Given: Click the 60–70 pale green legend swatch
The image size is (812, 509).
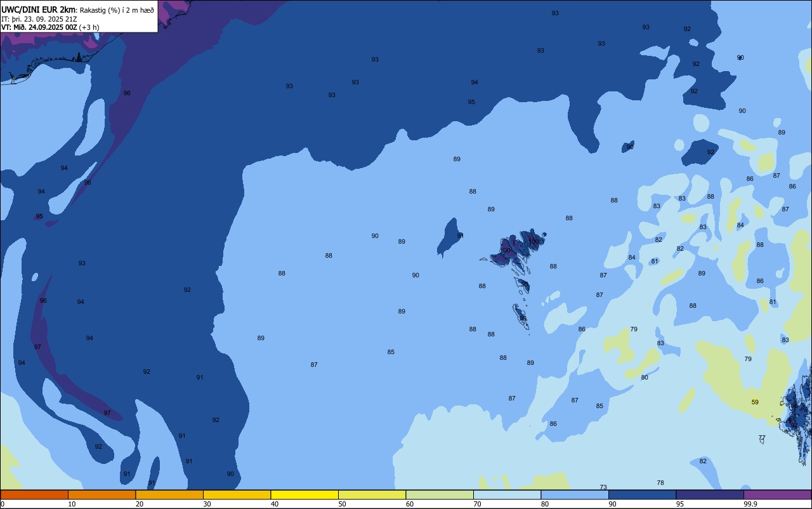Looking at the screenshot, I should (x=440, y=494).
